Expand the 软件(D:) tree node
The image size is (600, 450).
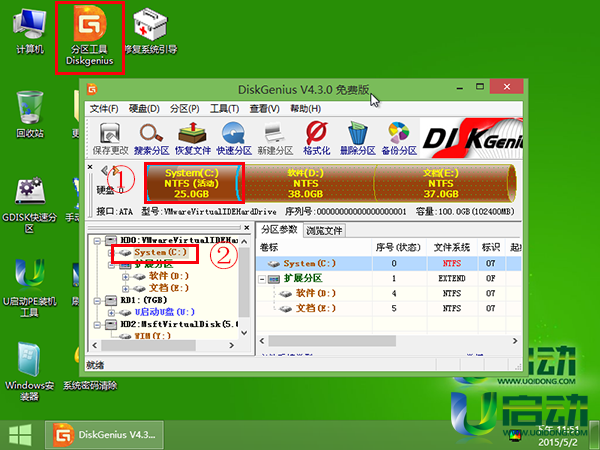tap(125, 276)
